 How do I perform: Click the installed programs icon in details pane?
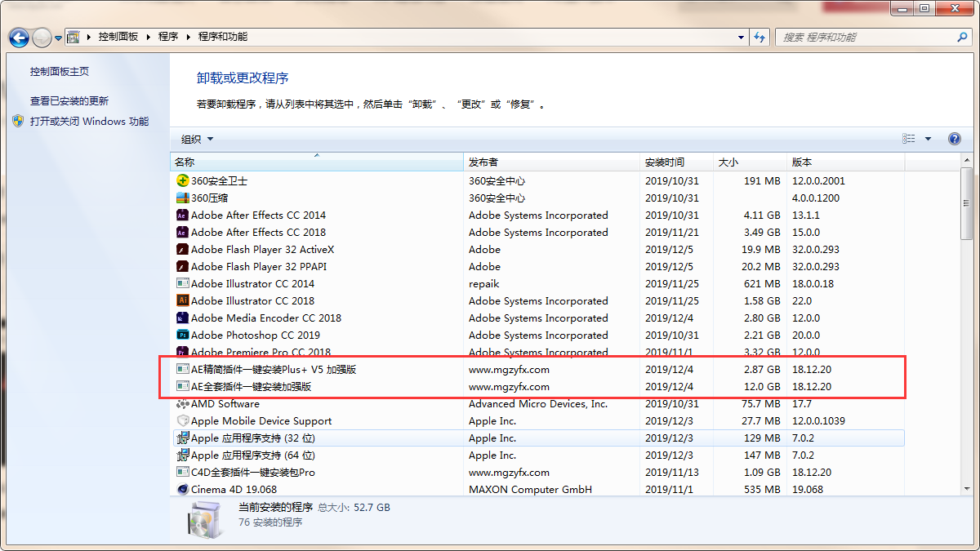[x=204, y=518]
